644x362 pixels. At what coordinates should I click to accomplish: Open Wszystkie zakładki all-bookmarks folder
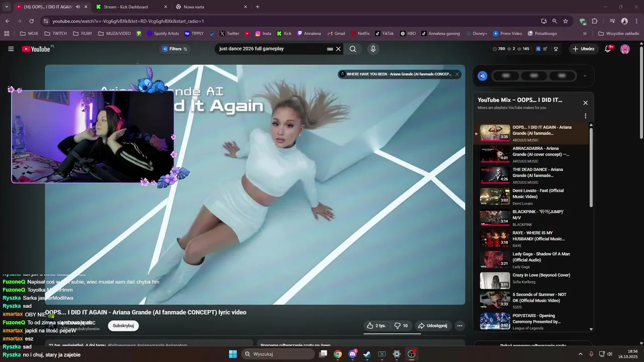(x=618, y=34)
